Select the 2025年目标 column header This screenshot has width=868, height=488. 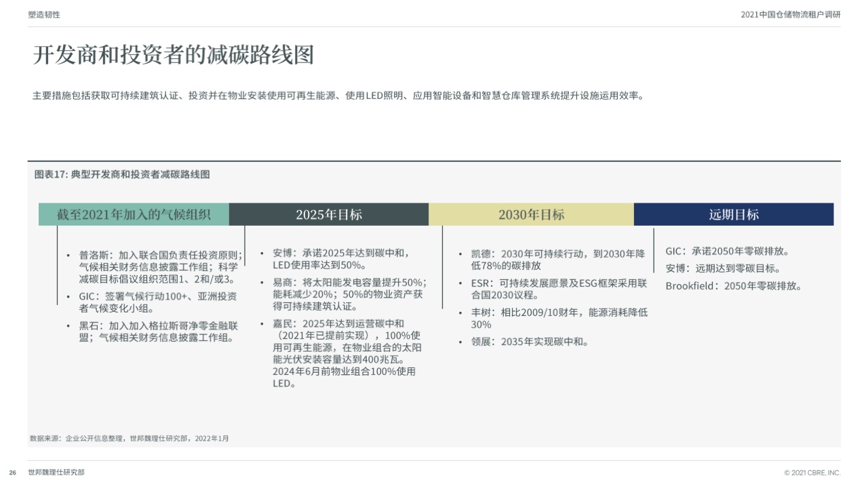pos(328,215)
